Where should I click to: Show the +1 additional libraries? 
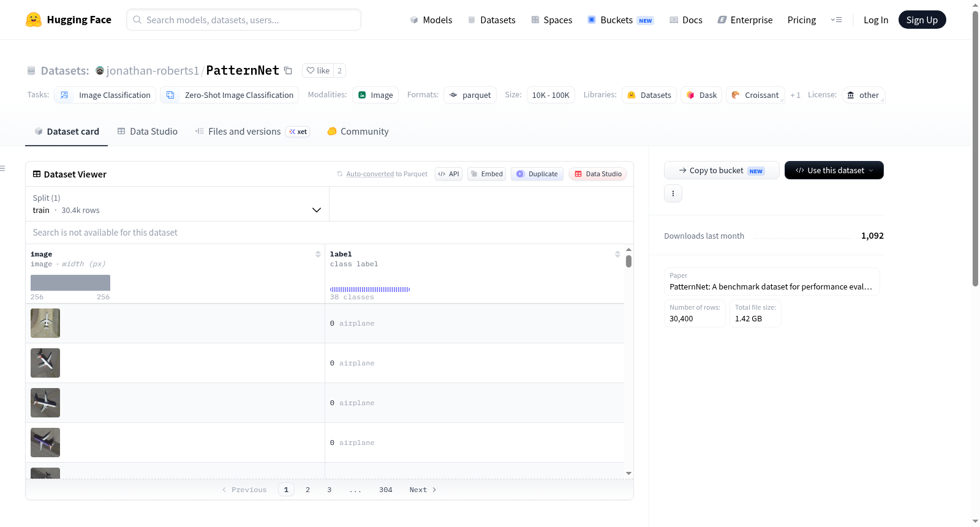click(x=795, y=95)
